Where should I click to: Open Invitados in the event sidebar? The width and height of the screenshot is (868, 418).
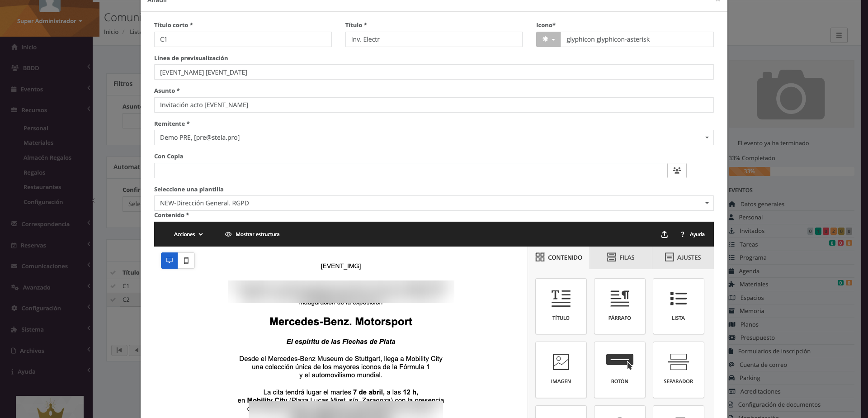pos(752,231)
